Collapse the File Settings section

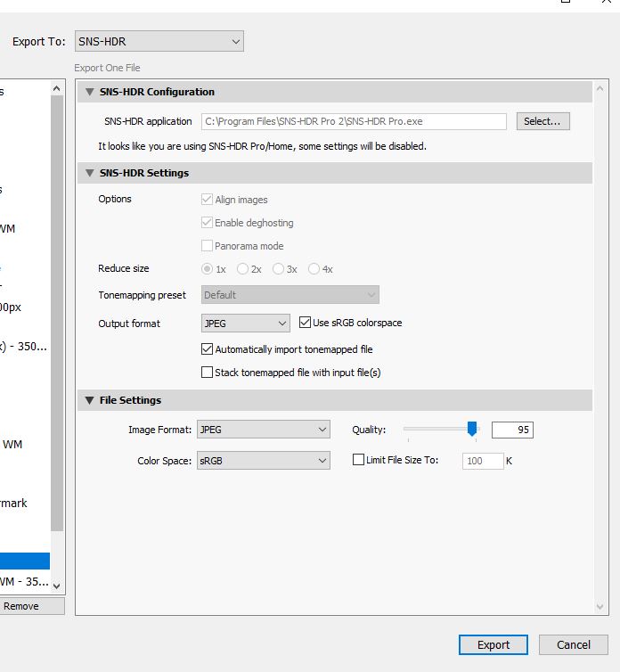pyautogui.click(x=90, y=400)
